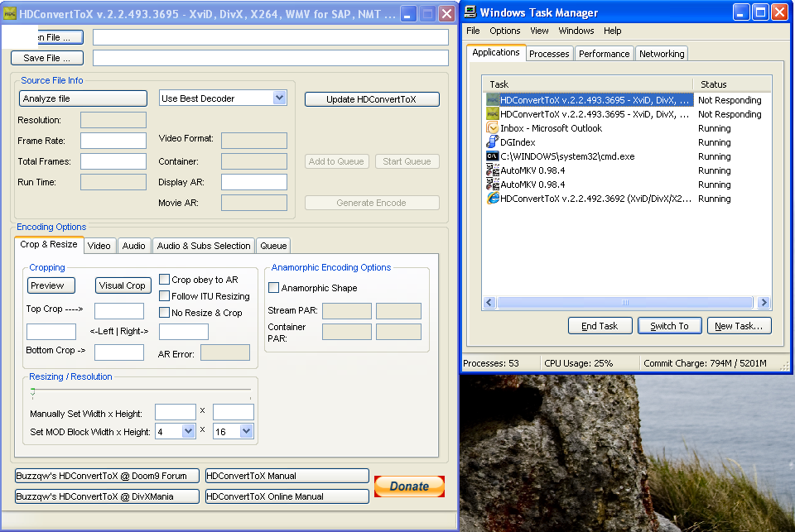
Task: Open Visual Crop
Action: pos(123,285)
